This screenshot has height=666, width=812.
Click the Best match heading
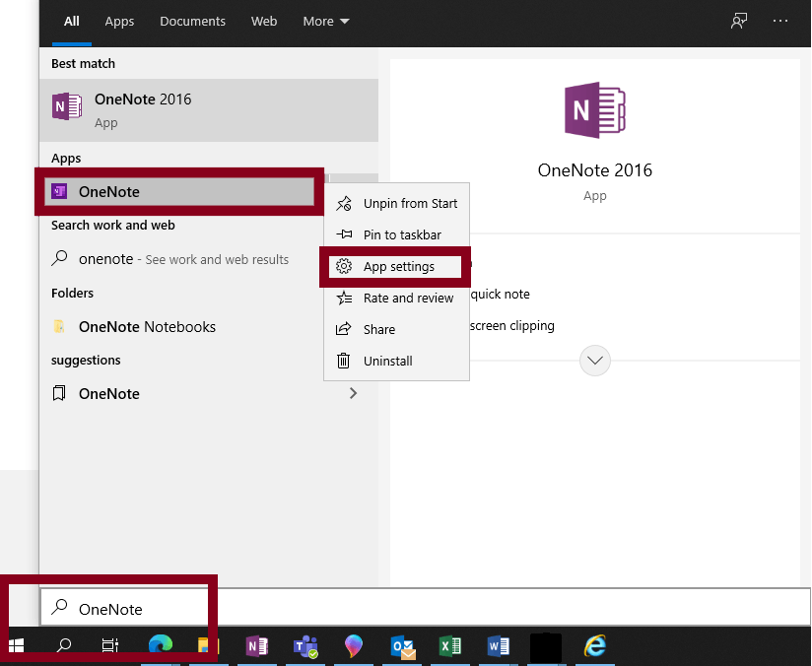(x=83, y=63)
